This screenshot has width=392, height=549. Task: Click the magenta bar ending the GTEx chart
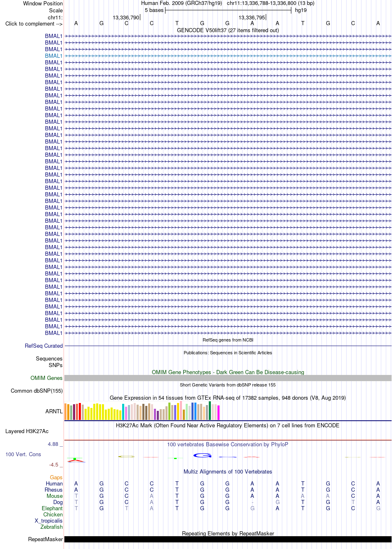[219, 412]
